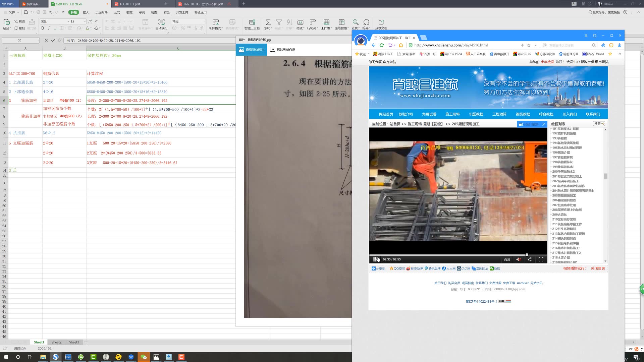
Task: Select the bold formatting icon in WPS
Action: tap(43, 28)
